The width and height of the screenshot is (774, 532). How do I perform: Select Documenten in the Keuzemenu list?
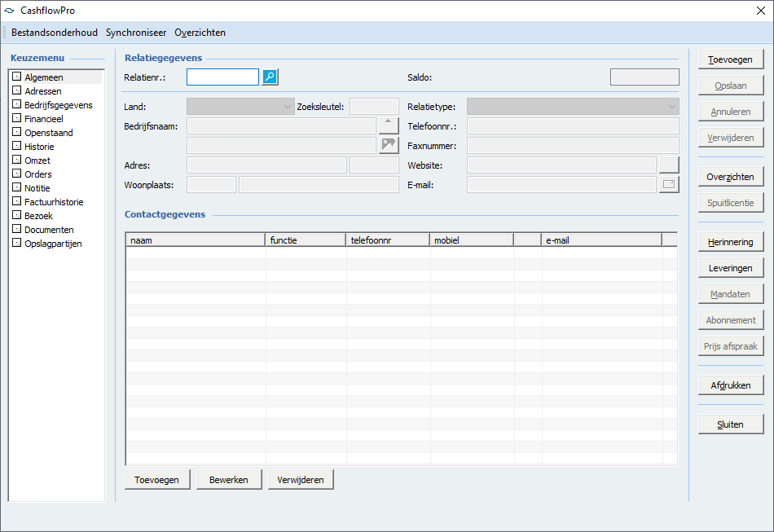click(49, 230)
